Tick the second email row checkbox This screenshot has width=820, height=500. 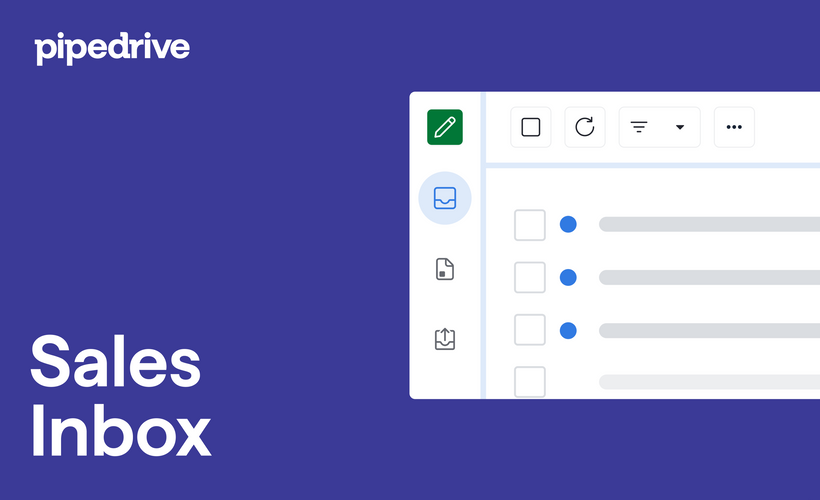pyautogui.click(x=530, y=277)
